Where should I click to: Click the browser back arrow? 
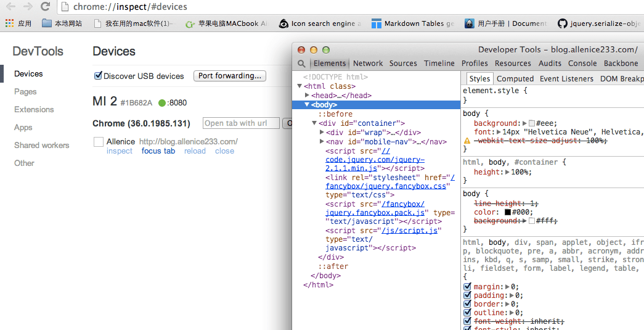click(x=10, y=7)
